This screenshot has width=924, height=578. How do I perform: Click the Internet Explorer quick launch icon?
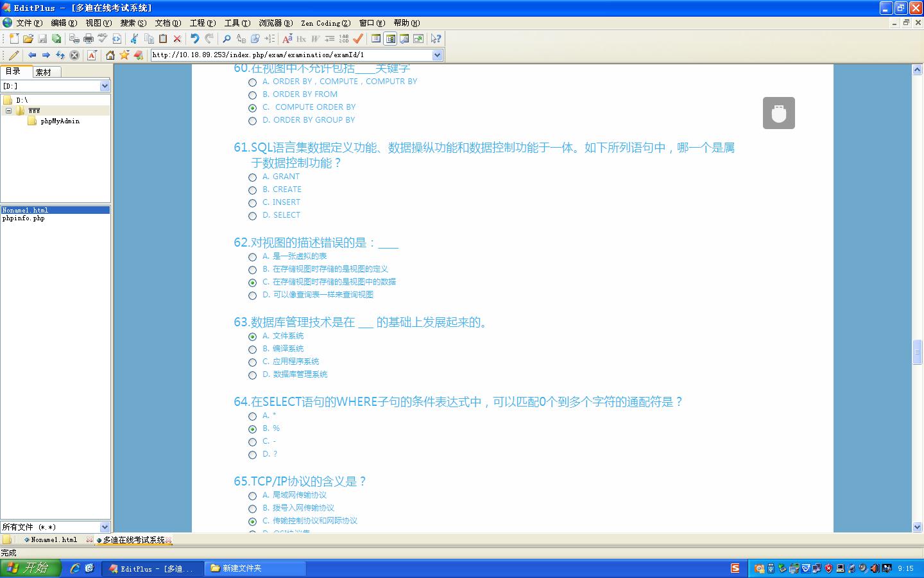75,568
